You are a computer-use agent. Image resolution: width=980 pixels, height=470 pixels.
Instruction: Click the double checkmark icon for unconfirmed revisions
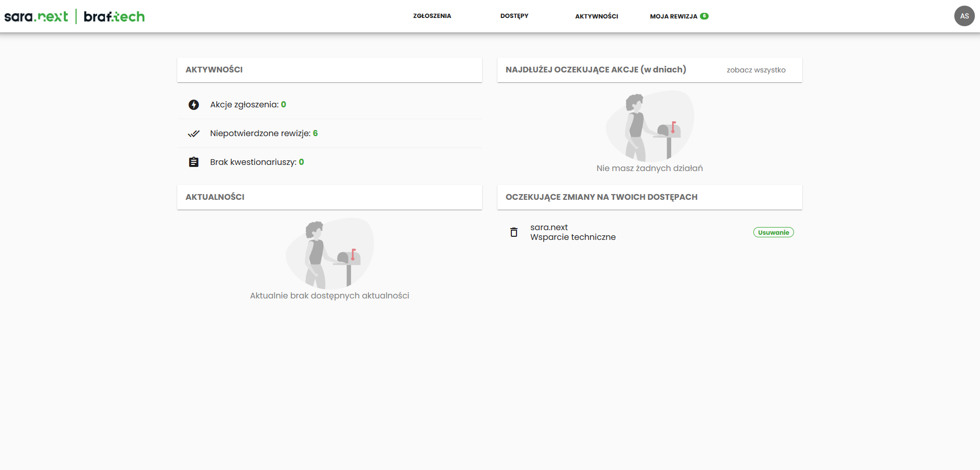[x=194, y=134]
